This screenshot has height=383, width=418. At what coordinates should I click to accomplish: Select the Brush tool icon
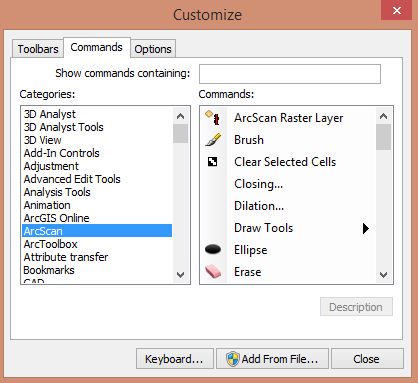pos(213,140)
